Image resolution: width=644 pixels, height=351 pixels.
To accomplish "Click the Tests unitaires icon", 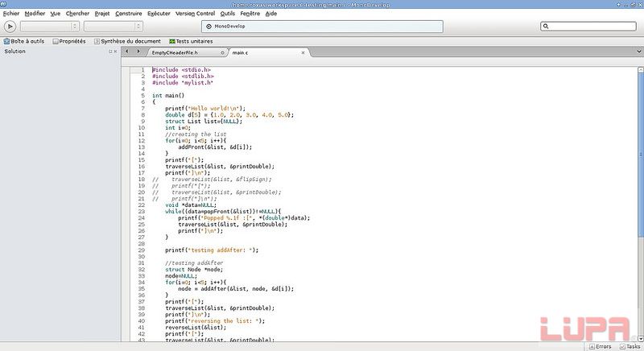I will 172,42.
